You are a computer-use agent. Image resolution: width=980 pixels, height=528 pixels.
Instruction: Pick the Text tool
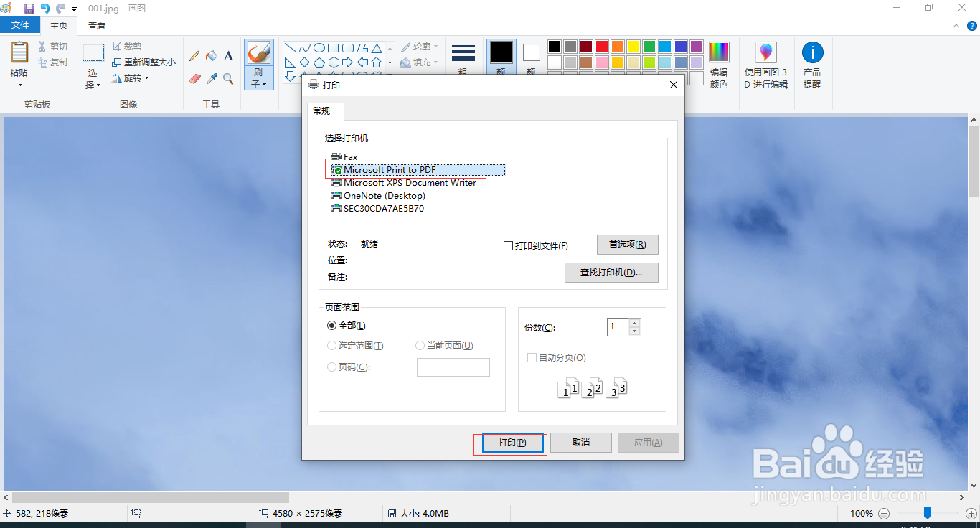(x=228, y=55)
